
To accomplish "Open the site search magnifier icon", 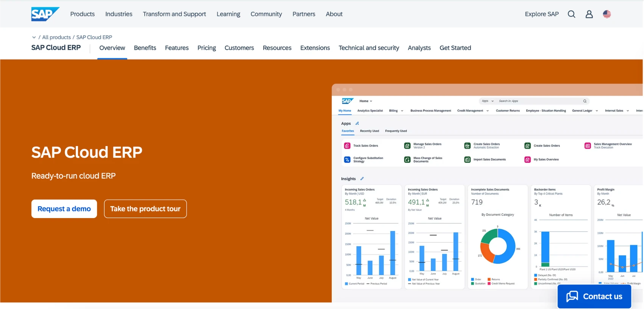I will coord(572,14).
